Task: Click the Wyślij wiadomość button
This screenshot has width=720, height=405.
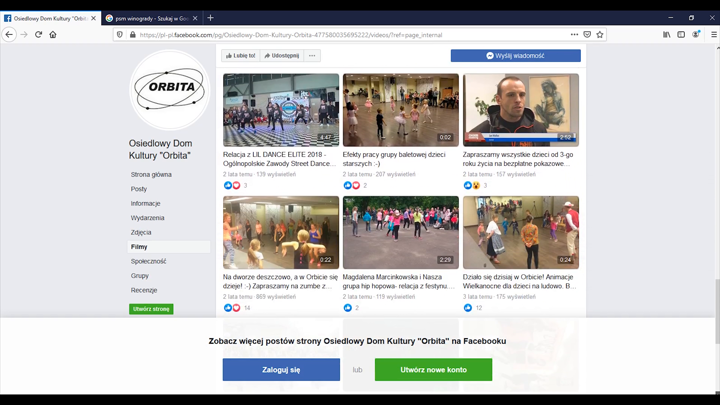Action: coord(515,56)
